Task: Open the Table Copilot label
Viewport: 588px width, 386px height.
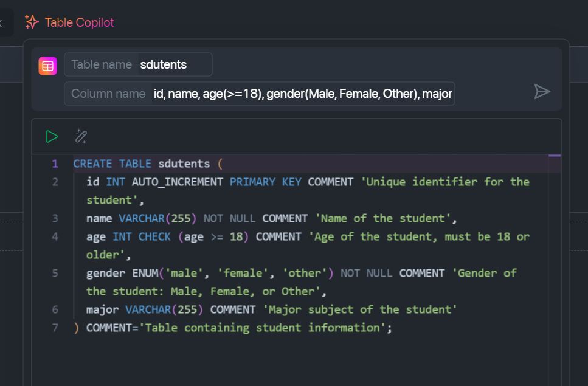Action: click(x=79, y=22)
